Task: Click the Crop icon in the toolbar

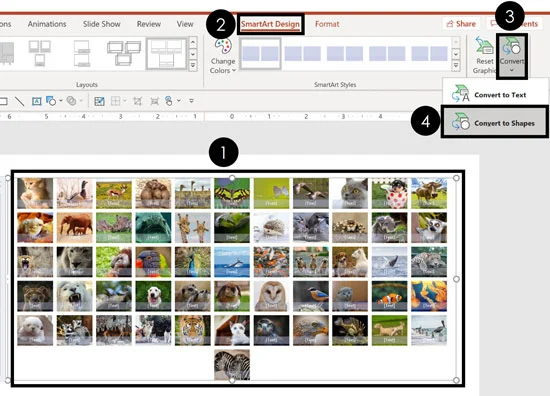Action: [138, 101]
